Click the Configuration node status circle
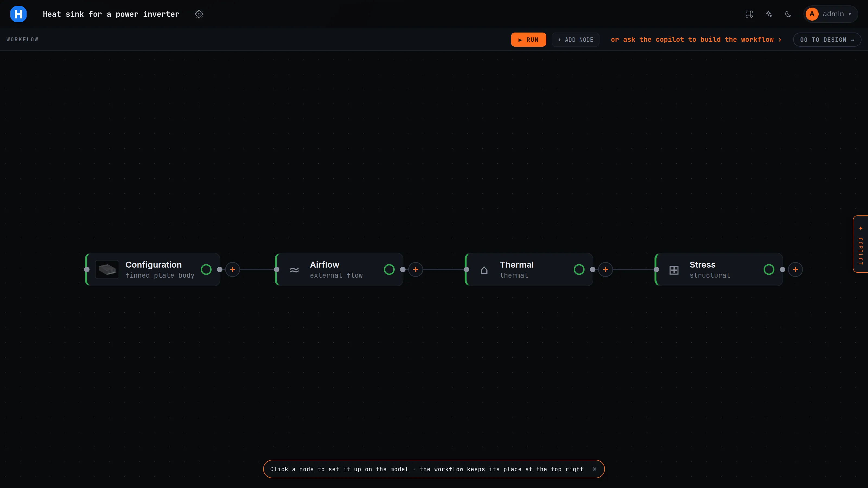This screenshot has width=868, height=488. coord(206,269)
